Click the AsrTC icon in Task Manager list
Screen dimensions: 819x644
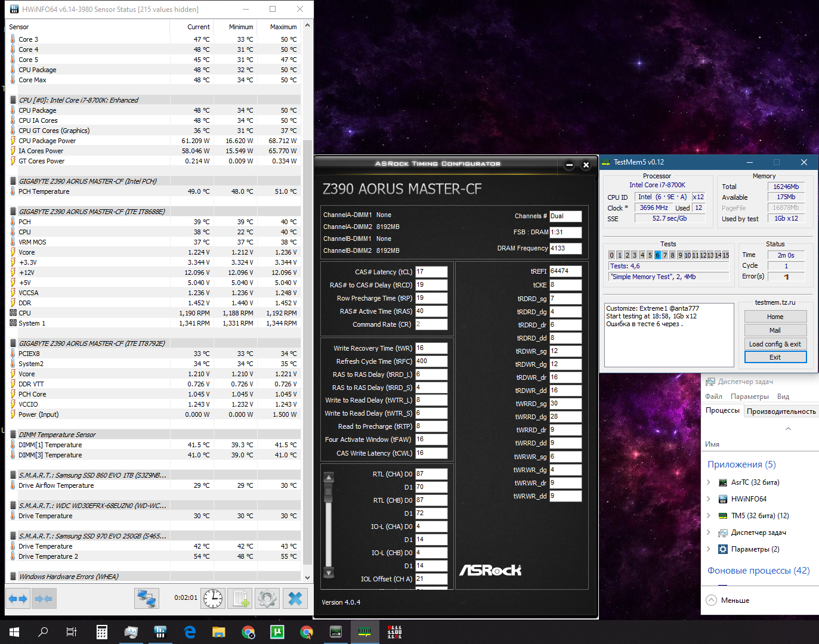click(723, 482)
